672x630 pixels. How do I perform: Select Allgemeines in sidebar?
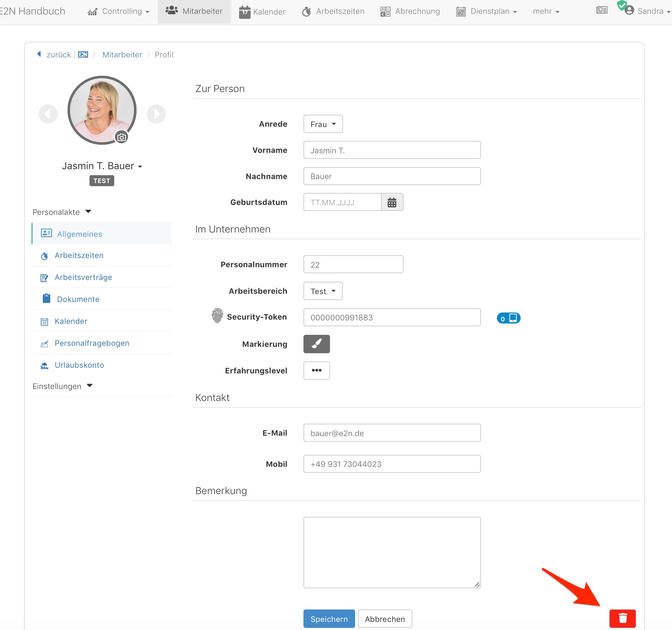[x=102, y=233]
